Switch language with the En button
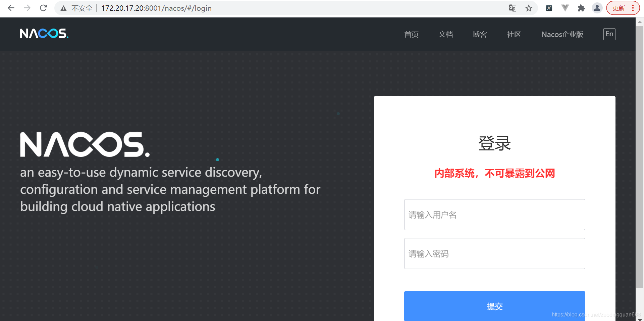This screenshot has height=321, width=644. click(609, 34)
